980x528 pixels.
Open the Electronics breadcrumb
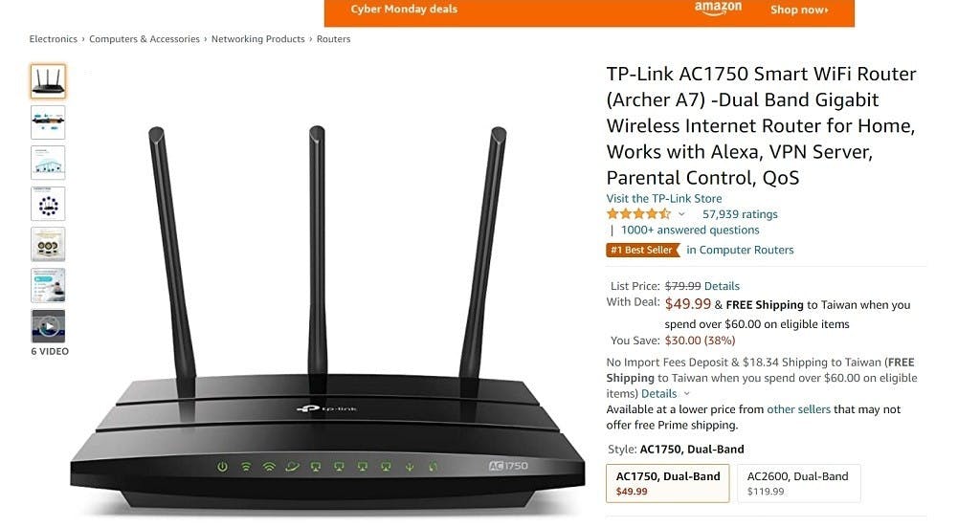coord(54,39)
